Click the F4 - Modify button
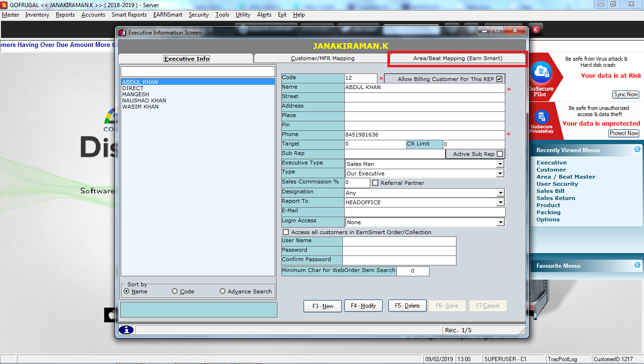Viewport: 644px width, 364px height. pos(363,306)
